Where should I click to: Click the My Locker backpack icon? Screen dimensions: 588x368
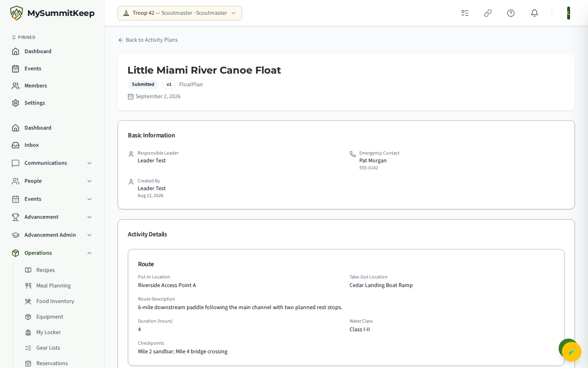(28, 332)
